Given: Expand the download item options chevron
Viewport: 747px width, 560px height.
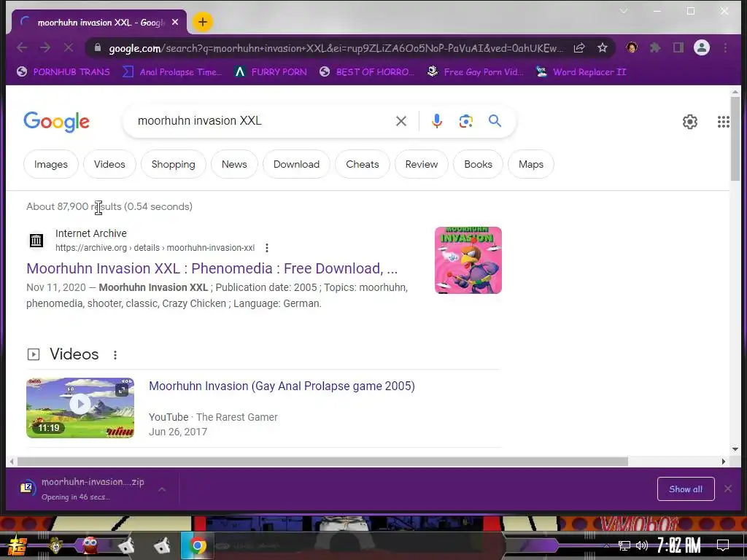Looking at the screenshot, I should [162, 489].
